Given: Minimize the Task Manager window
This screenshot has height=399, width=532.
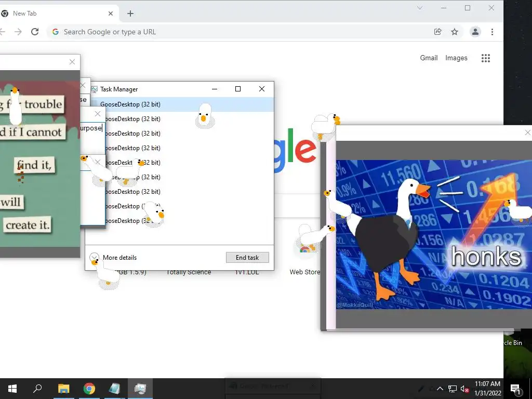Looking at the screenshot, I should (215, 89).
